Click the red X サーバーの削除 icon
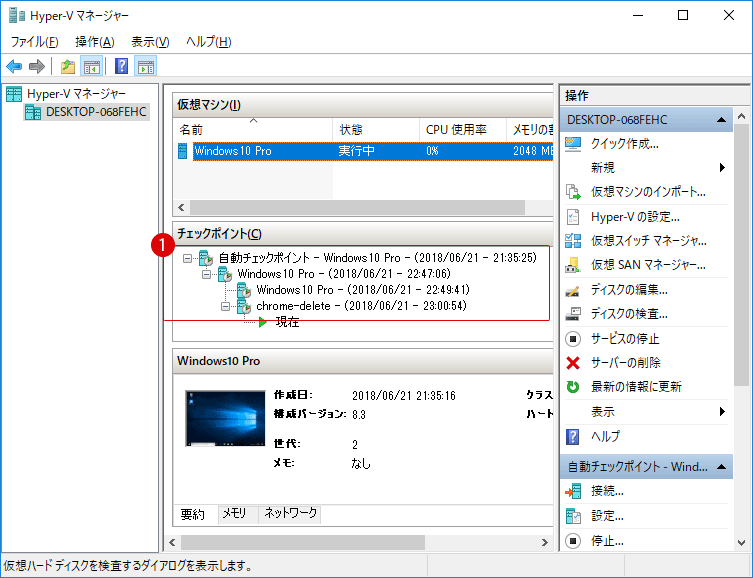 [x=573, y=363]
